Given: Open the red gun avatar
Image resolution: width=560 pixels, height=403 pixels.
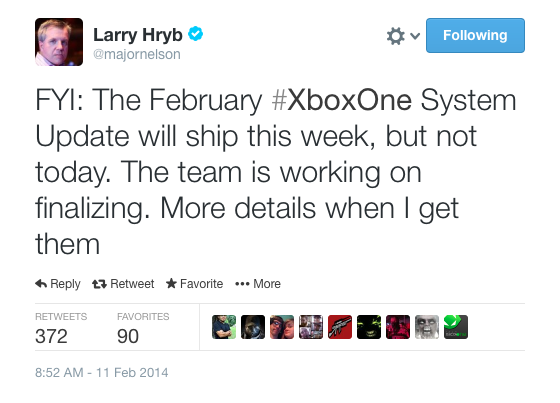Looking at the screenshot, I should click(x=340, y=327).
